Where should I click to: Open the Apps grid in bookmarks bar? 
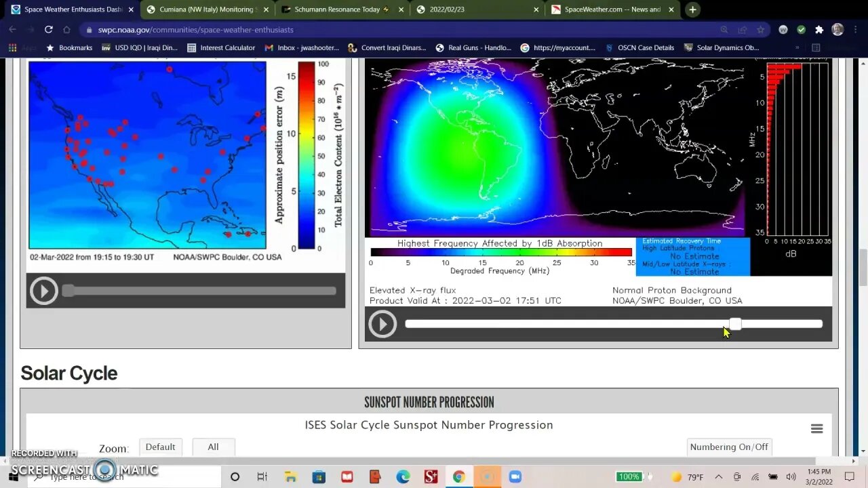(22, 48)
